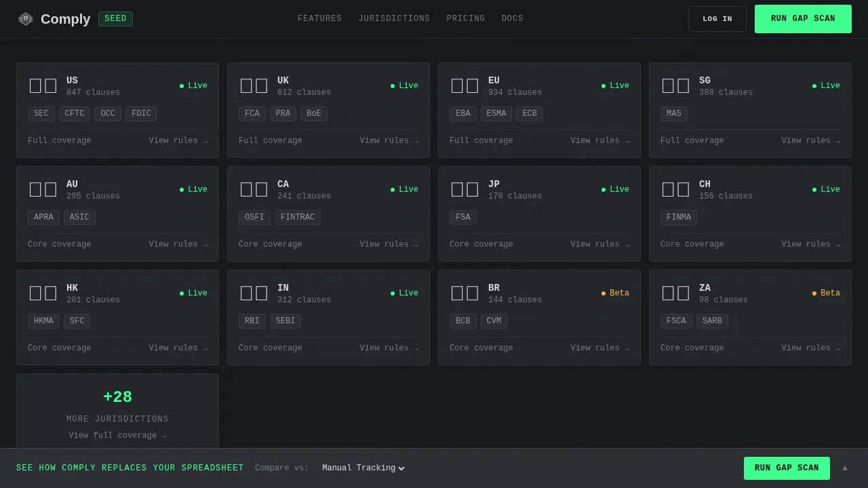Open the Docs nav item
Screen dimensions: 868x488
[x=512, y=19]
